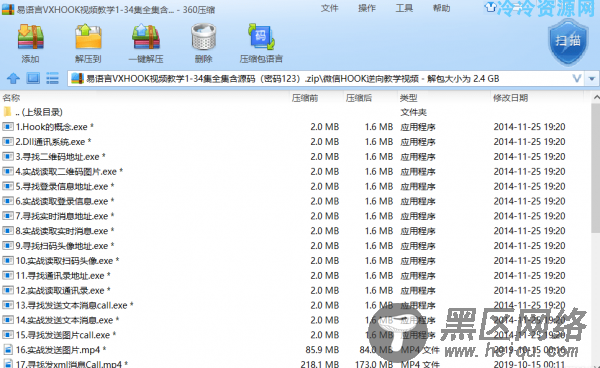Click exe icon of 14.实战发送文本消息.exe
600x368 pixels.
(8, 320)
